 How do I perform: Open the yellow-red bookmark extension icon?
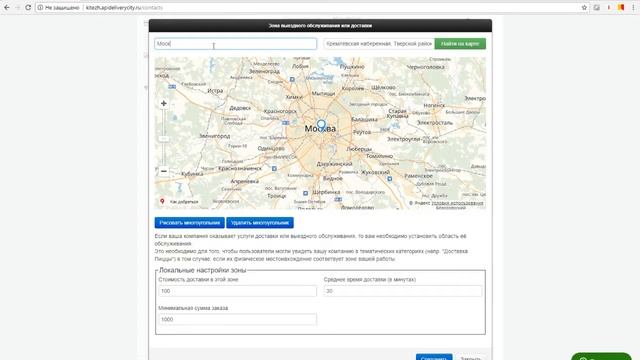tap(621, 7)
